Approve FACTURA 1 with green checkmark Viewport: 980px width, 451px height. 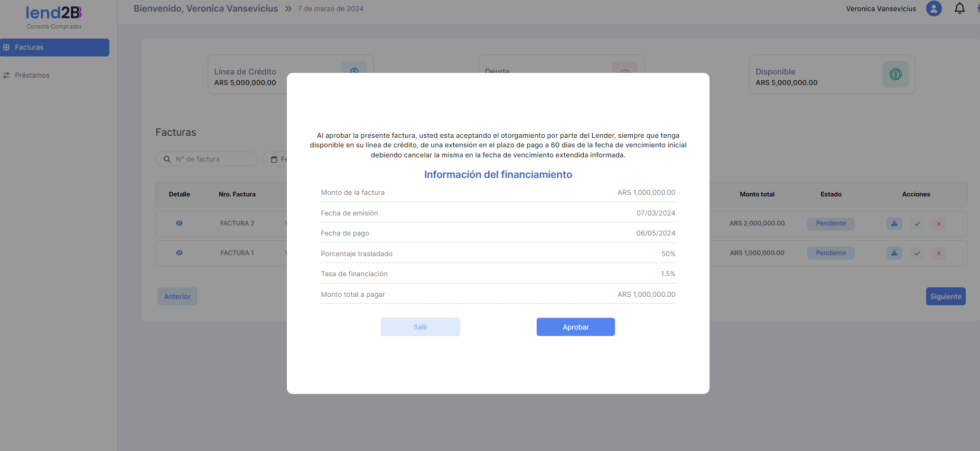917,253
